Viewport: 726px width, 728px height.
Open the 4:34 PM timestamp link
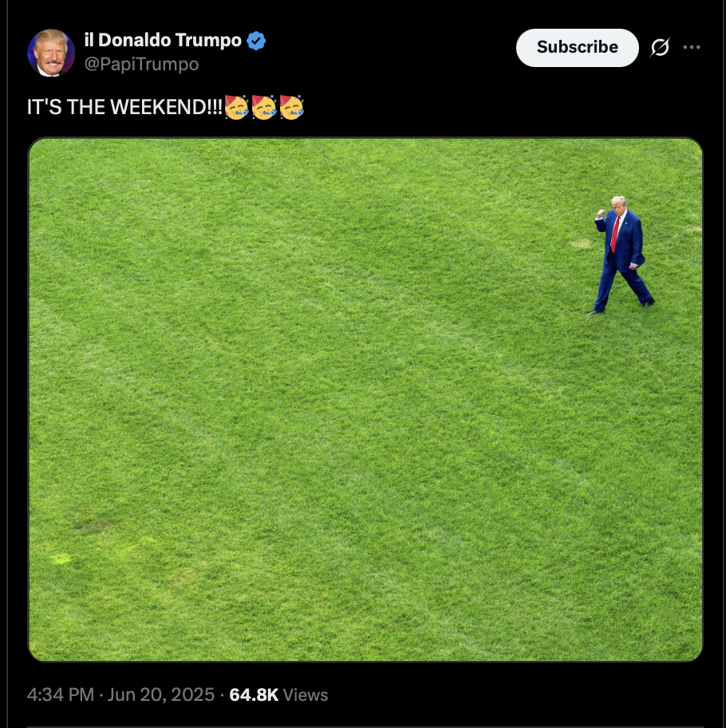click(61, 694)
